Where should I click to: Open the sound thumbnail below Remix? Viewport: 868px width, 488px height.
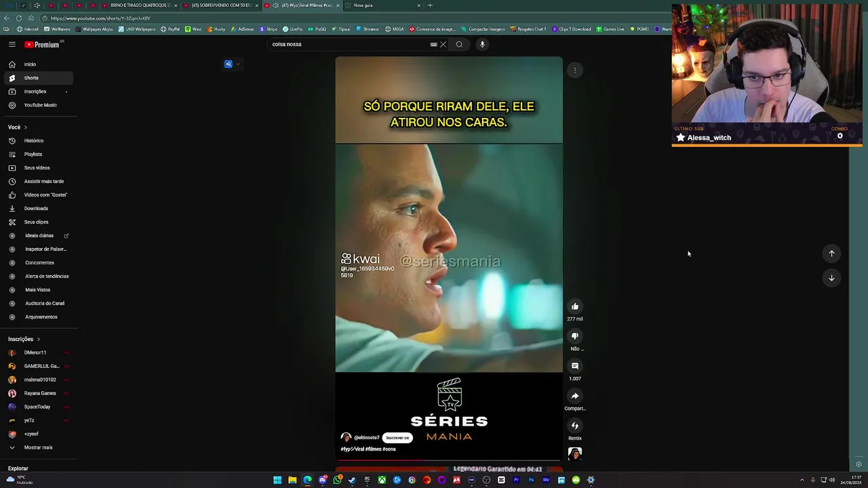point(575,454)
